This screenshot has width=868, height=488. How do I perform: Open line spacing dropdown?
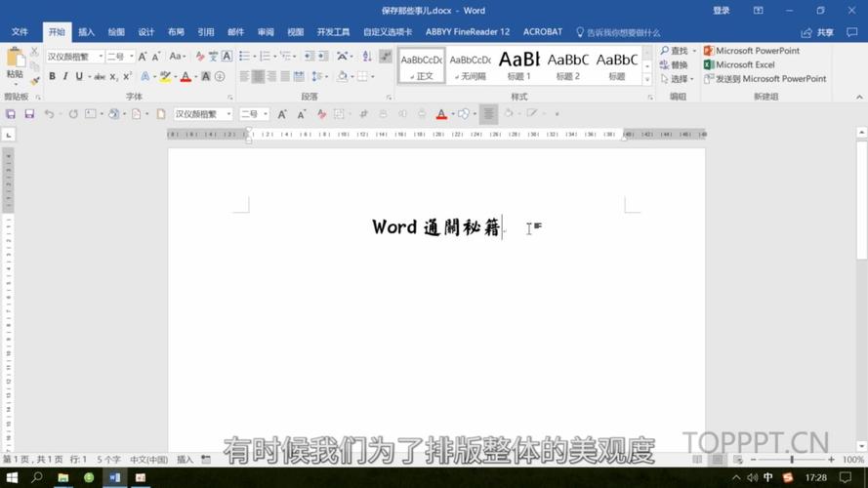point(319,76)
